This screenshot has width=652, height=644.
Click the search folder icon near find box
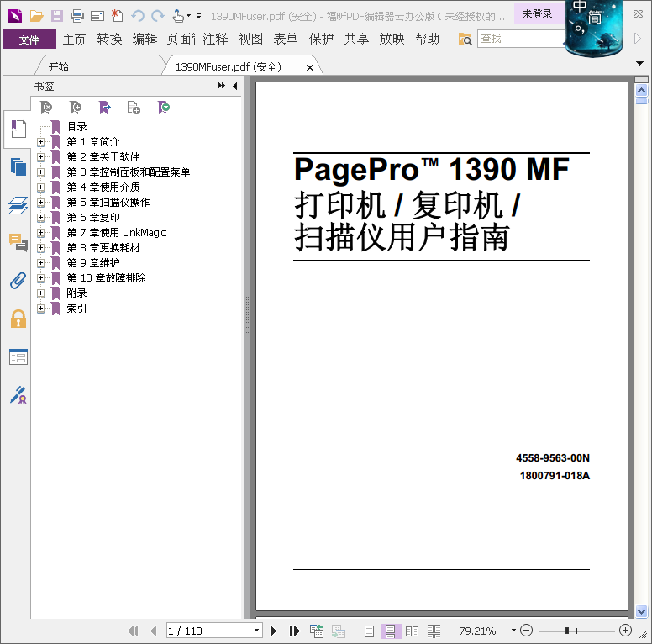pyautogui.click(x=465, y=40)
